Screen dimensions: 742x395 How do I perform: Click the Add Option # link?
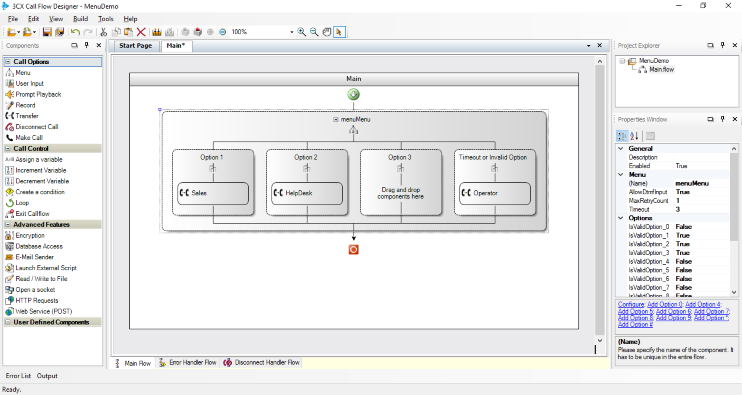[635, 325]
